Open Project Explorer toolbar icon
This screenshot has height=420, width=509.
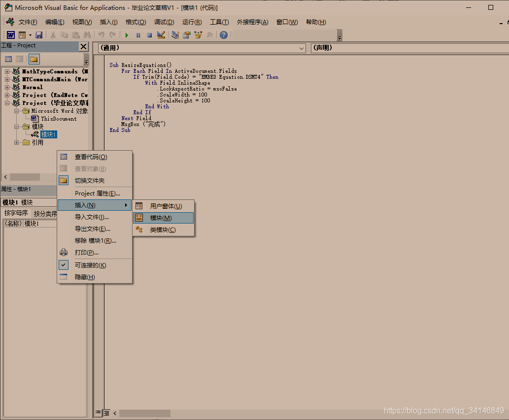click(x=175, y=35)
